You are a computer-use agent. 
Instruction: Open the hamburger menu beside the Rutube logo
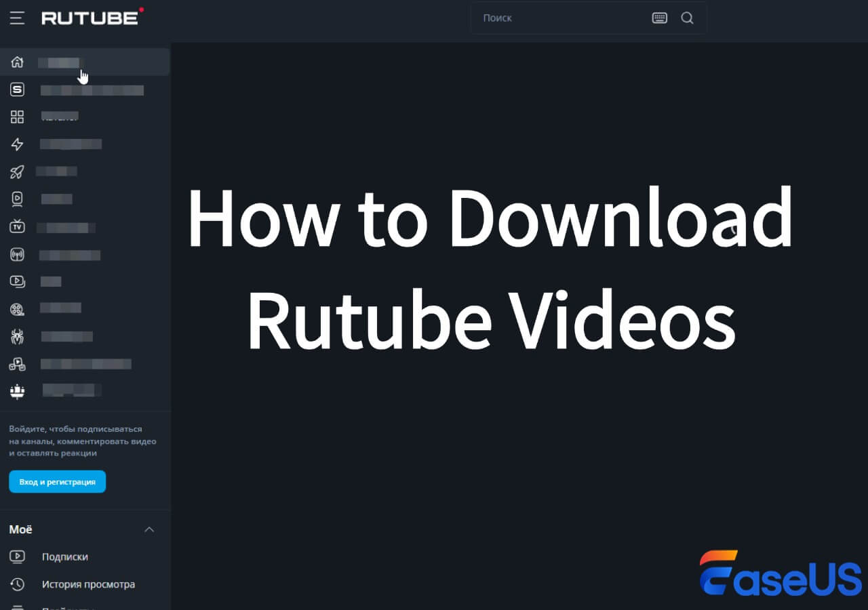(17, 18)
